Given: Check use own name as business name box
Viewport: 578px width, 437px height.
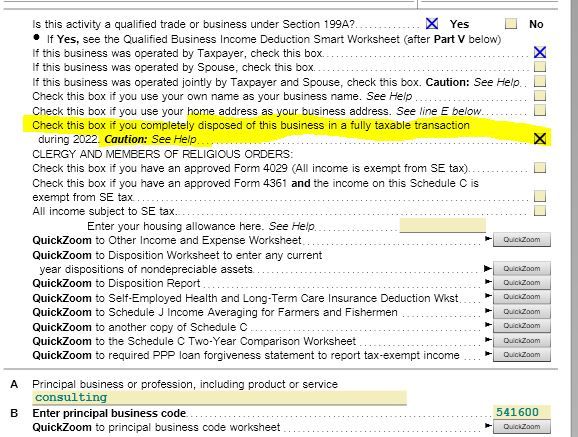Looking at the screenshot, I should tap(540, 96).
